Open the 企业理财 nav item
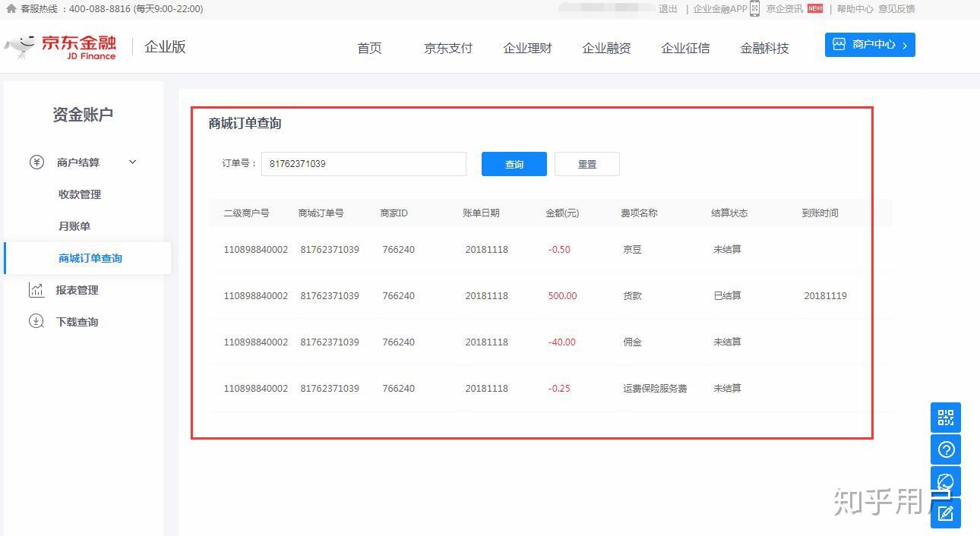 pyautogui.click(x=527, y=48)
